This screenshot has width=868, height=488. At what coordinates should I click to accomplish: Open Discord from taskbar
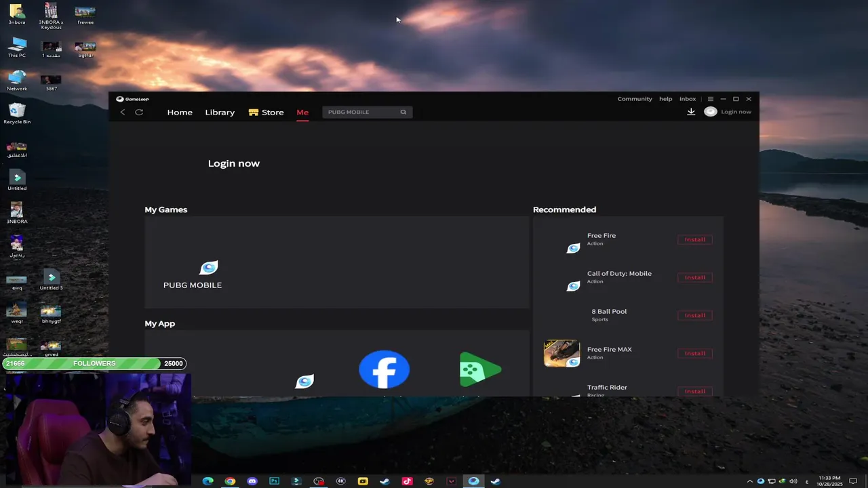coord(252,481)
